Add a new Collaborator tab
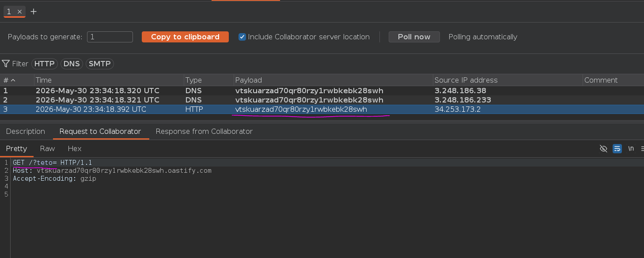This screenshot has width=644, height=258. (34, 11)
